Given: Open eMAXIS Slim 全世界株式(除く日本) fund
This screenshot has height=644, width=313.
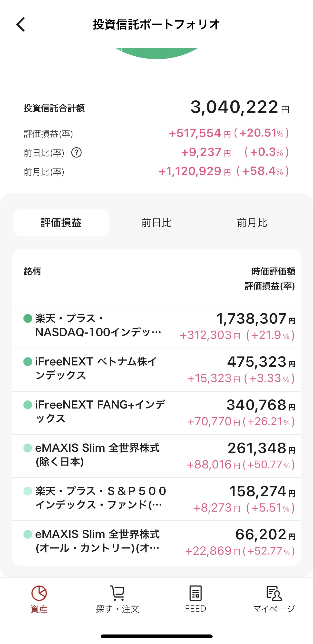Looking at the screenshot, I should click(x=97, y=455).
